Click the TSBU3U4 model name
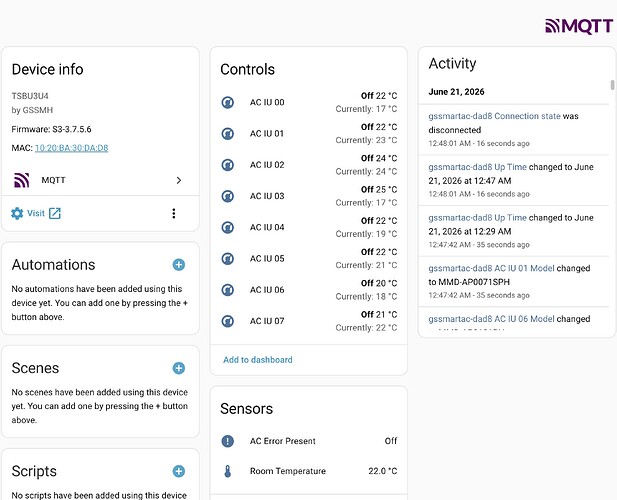This screenshot has height=500, width=617. 30,96
